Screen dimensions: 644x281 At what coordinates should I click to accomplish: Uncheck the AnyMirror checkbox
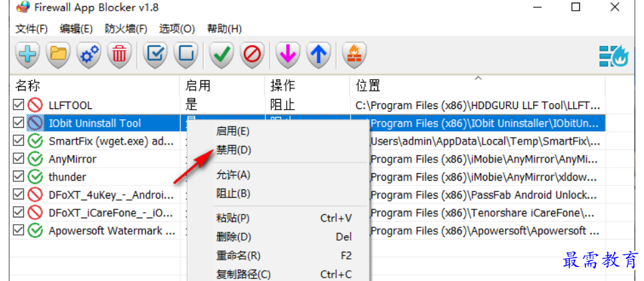pyautogui.click(x=18, y=159)
